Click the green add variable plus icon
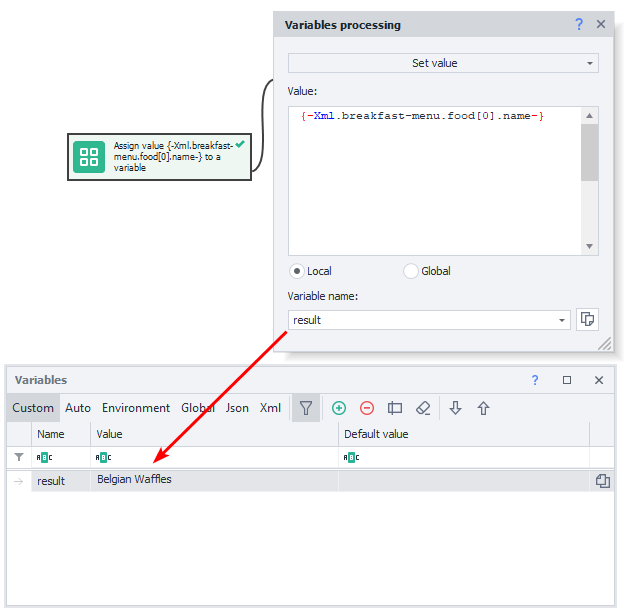The height and width of the screenshot is (612, 630). (339, 408)
